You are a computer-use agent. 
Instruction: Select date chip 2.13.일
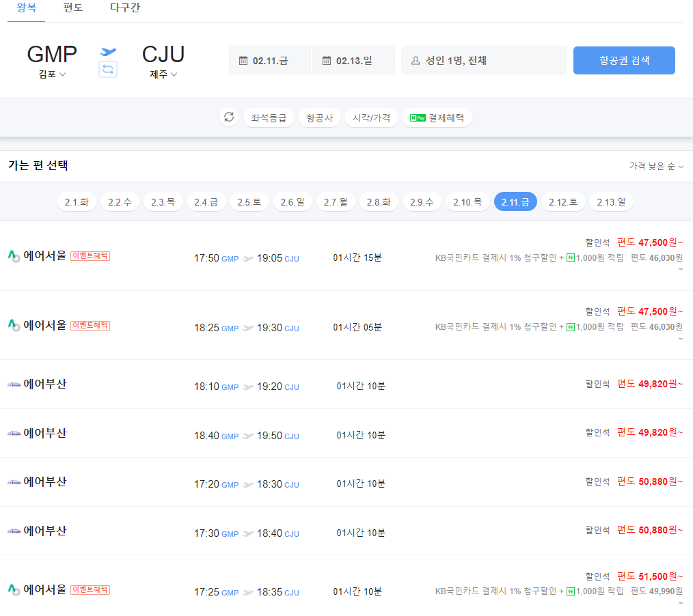[611, 202]
